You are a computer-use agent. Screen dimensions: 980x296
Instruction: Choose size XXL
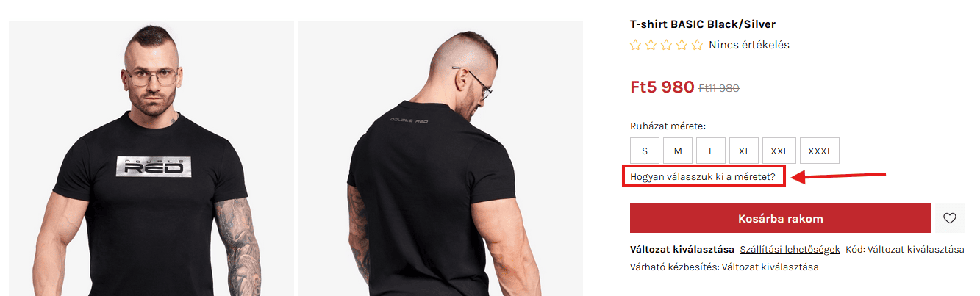779,151
